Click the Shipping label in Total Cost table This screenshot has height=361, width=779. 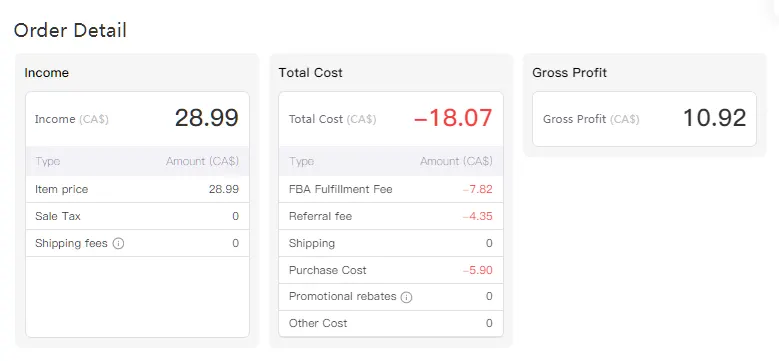(312, 243)
